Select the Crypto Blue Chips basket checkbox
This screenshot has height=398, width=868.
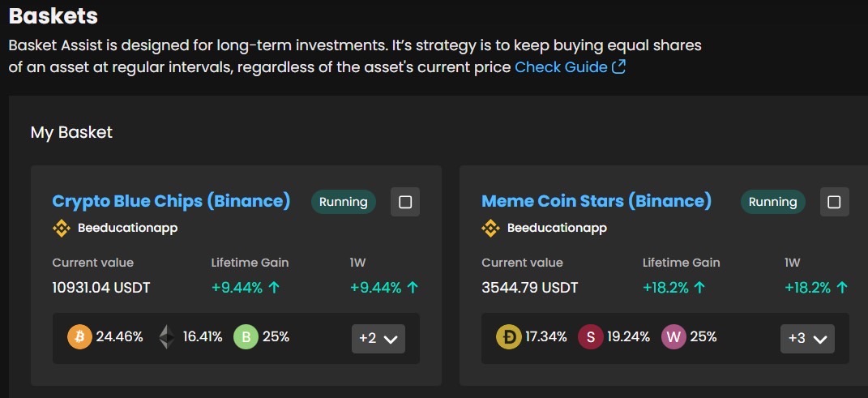pos(405,202)
